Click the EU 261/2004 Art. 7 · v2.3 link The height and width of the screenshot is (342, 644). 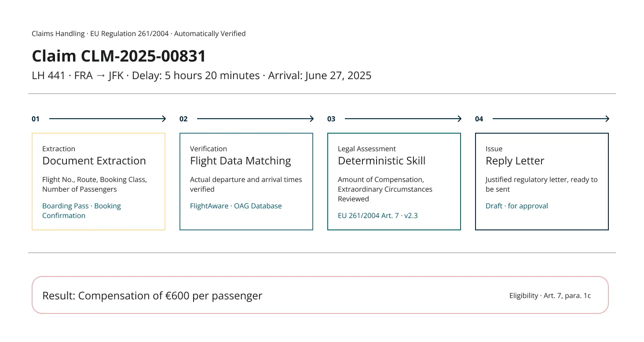[378, 215]
